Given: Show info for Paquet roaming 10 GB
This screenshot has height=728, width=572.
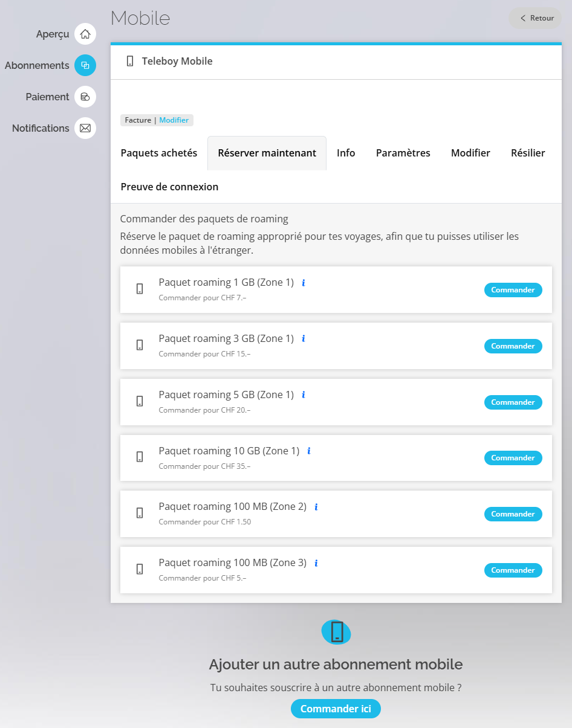Looking at the screenshot, I should coord(309,451).
